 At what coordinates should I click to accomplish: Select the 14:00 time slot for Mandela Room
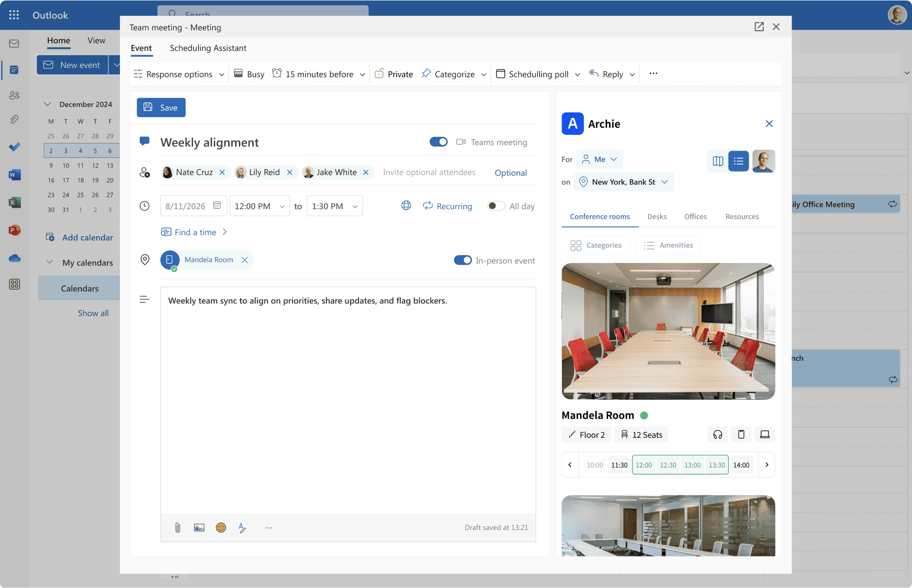point(741,465)
